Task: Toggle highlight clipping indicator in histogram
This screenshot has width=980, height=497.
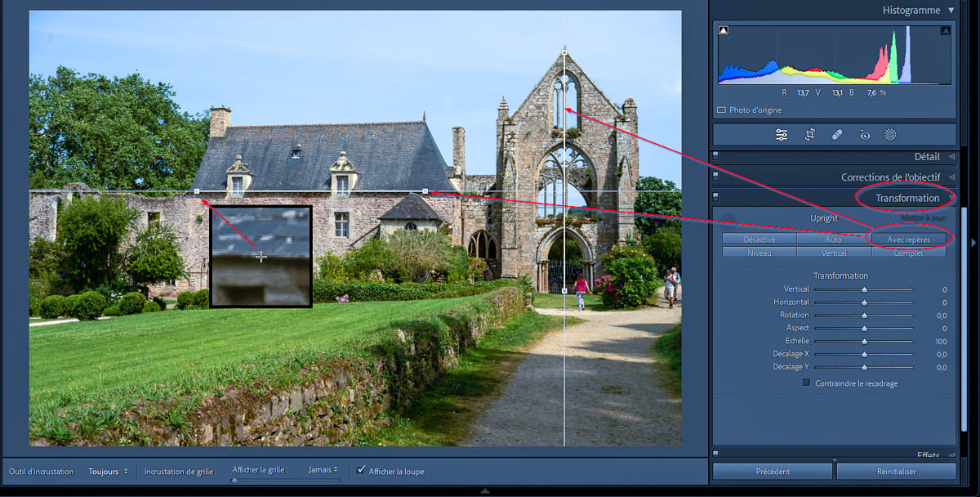Action: click(945, 31)
